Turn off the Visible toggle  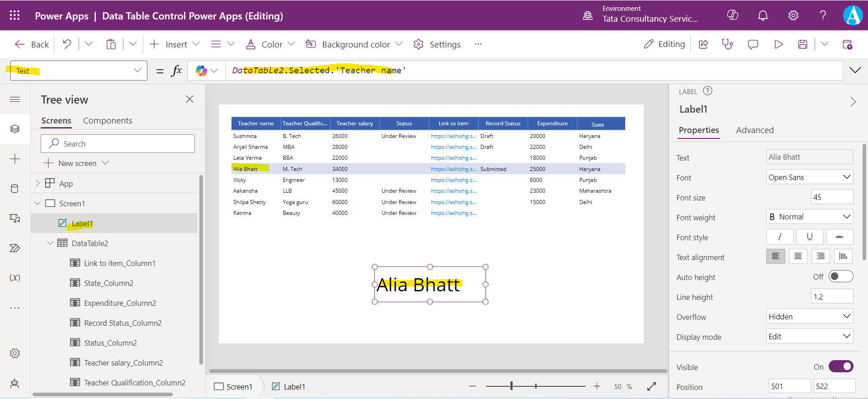pos(840,366)
